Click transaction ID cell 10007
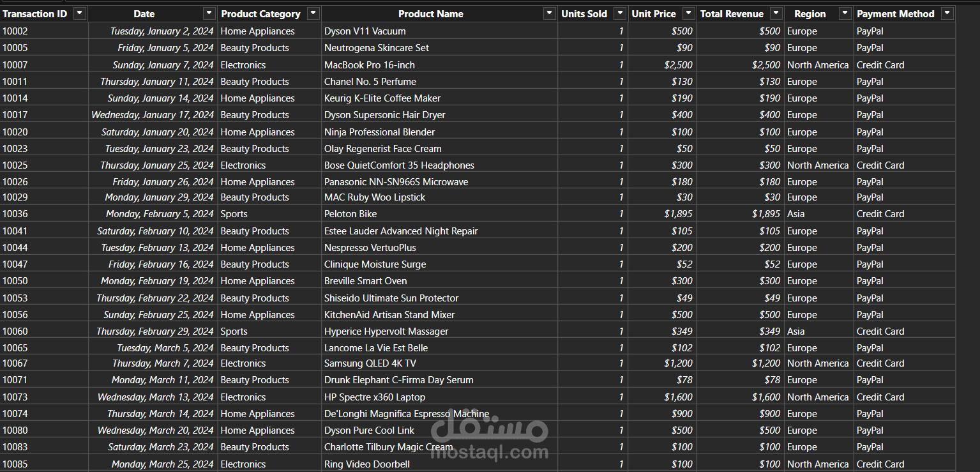980x472 pixels. [44, 65]
